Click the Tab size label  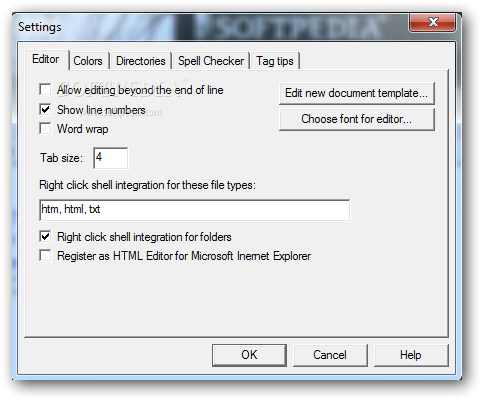tap(61, 158)
